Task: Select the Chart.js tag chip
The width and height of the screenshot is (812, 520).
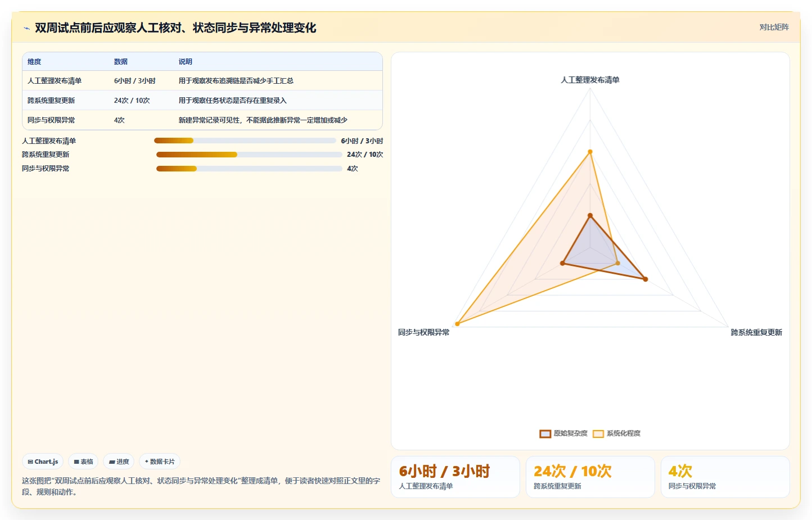Action: (43, 462)
